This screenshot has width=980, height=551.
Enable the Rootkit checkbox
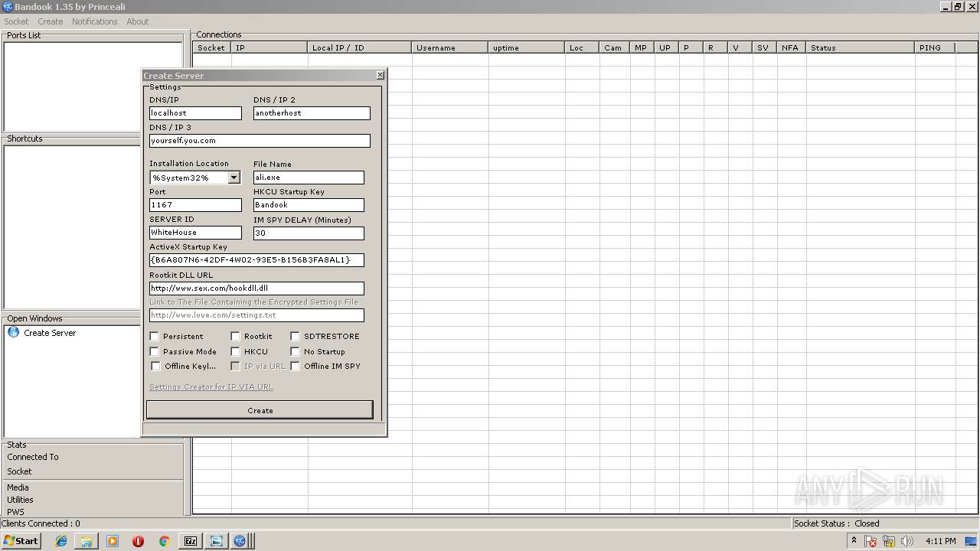(x=235, y=336)
